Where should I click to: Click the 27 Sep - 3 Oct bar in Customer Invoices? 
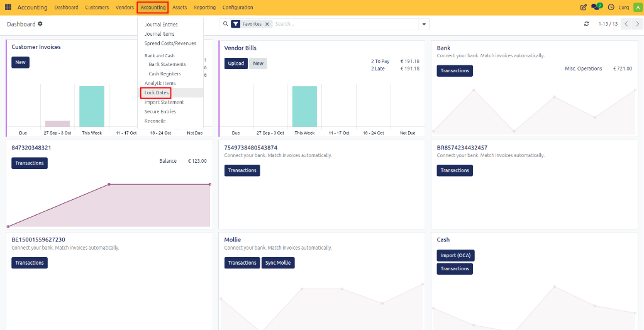57,124
